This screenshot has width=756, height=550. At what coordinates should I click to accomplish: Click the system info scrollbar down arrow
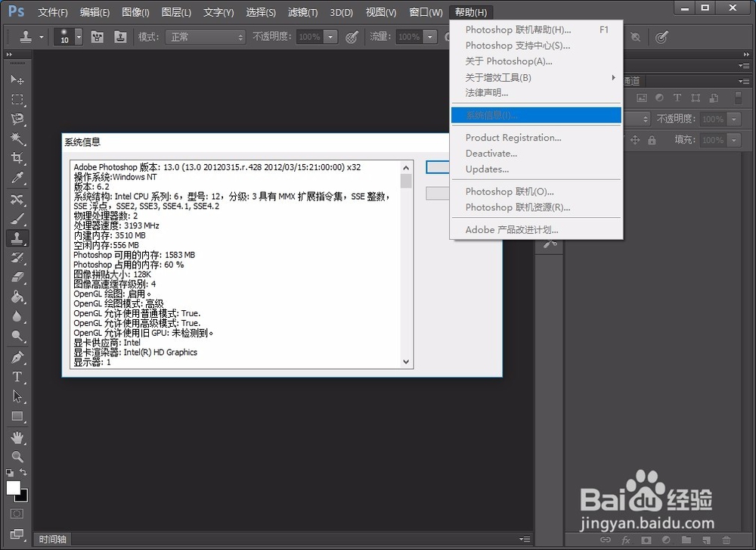(x=406, y=362)
